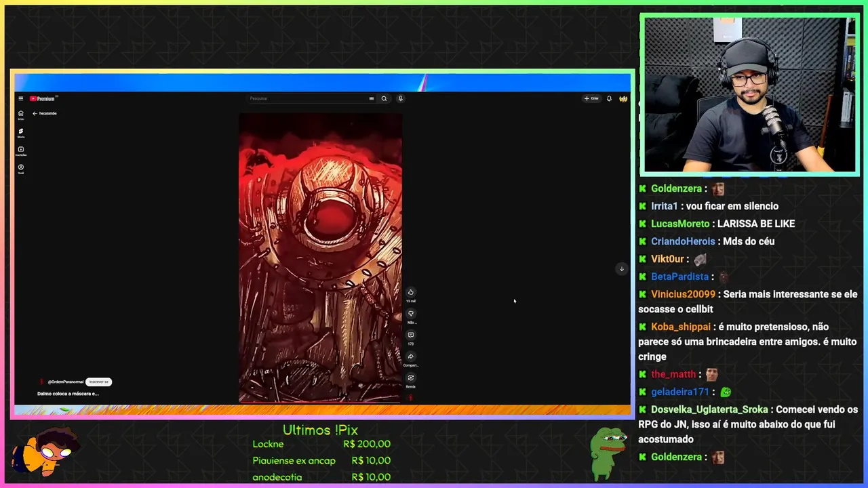Click chat username Dosvelka_Uglaterta_Sroka
Image resolution: width=868 pixels, height=488 pixels.
click(x=709, y=409)
